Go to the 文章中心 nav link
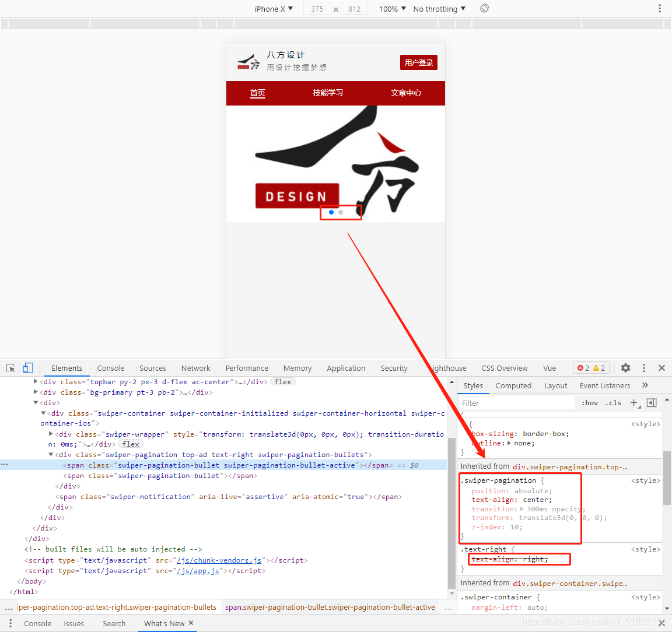Viewport: 672px width, 632px height. 406,93
